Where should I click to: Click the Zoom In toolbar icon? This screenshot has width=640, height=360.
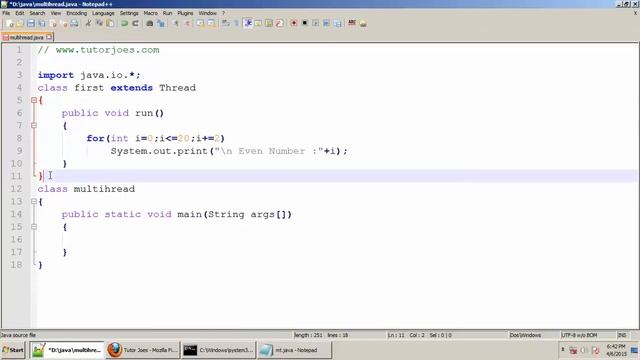point(176,24)
